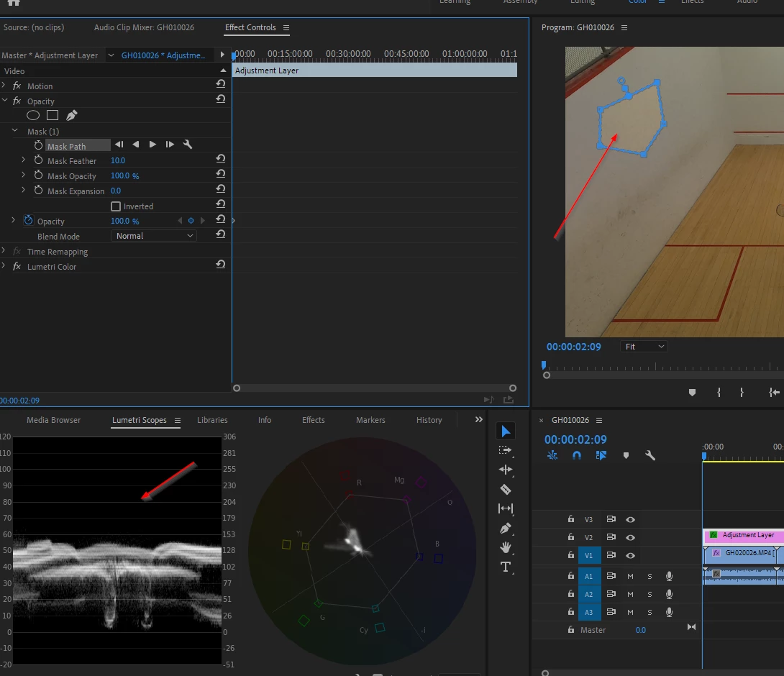Select the Ripple Edit tool
The width and height of the screenshot is (784, 676).
point(506,470)
